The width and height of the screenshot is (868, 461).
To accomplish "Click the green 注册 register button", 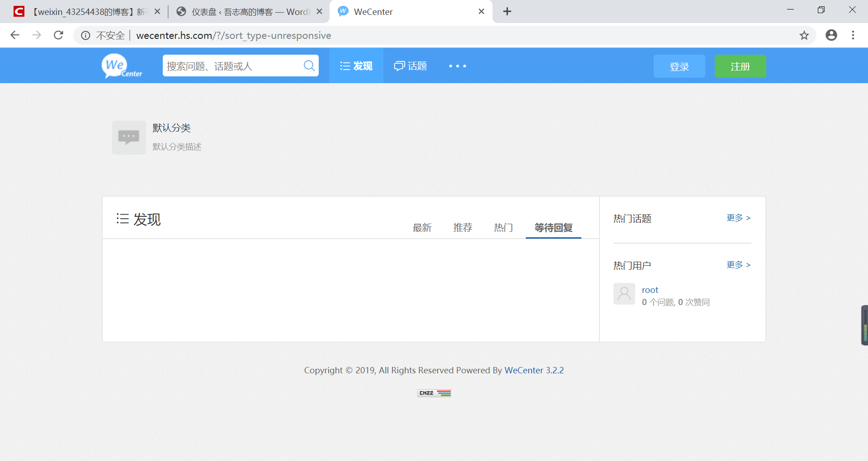I will [x=741, y=66].
